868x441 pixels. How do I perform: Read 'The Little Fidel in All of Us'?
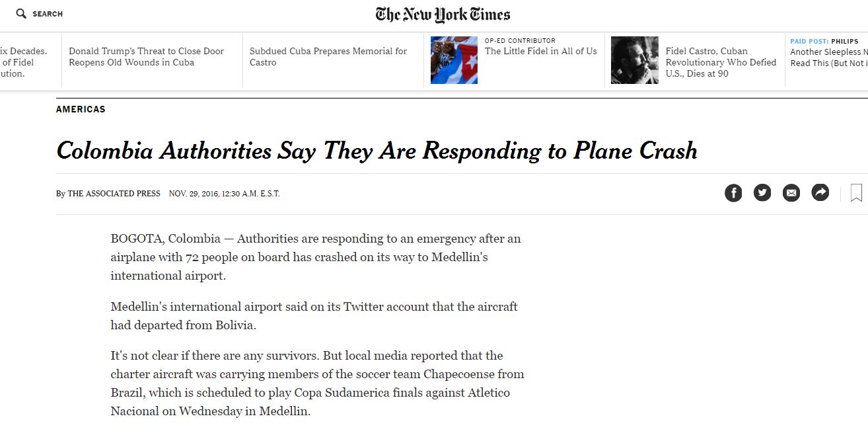click(x=540, y=51)
